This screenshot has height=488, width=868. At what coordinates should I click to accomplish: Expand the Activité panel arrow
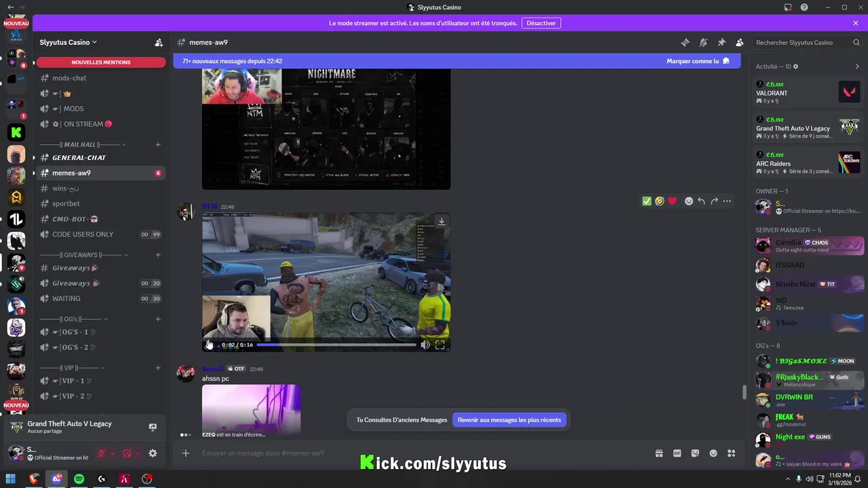pyautogui.click(x=857, y=66)
